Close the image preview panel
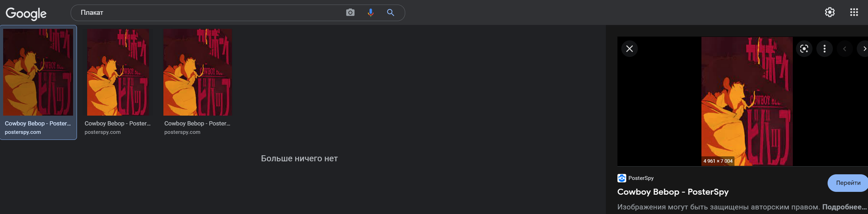 click(x=629, y=48)
